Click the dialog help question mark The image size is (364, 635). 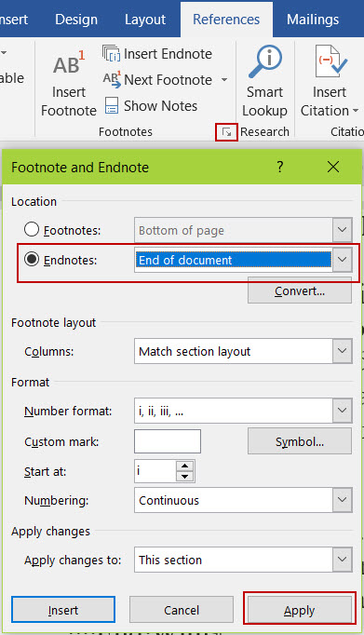tap(280, 167)
